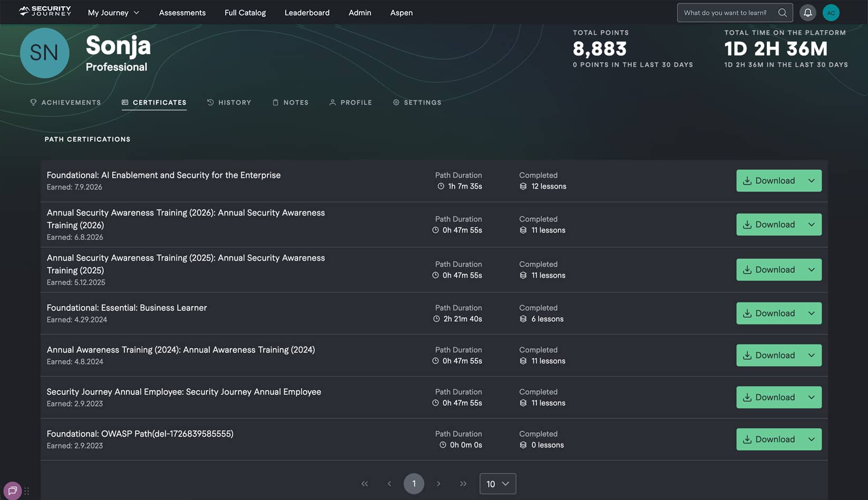
Task: Download the Security Journey Annual Employee certificate
Action: tap(769, 397)
